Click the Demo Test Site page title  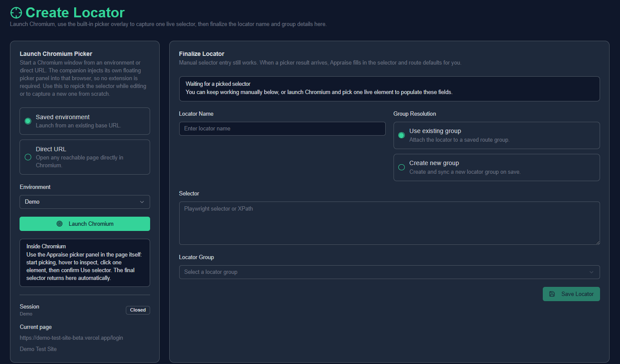pyautogui.click(x=38, y=349)
